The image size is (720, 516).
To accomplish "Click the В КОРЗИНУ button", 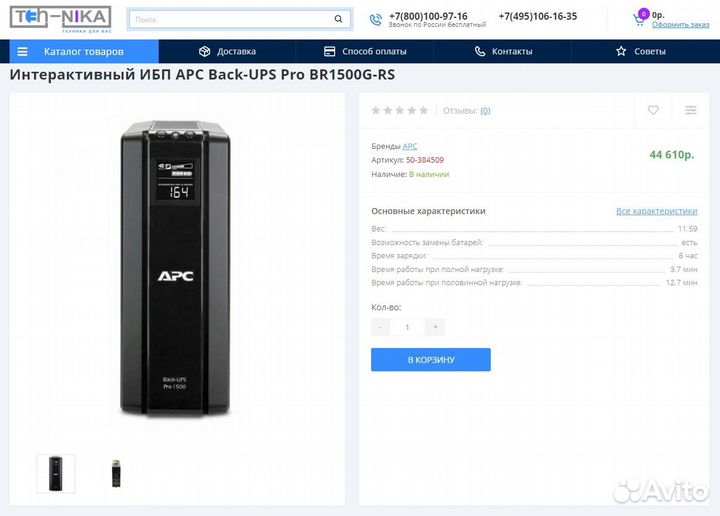I will tap(431, 359).
